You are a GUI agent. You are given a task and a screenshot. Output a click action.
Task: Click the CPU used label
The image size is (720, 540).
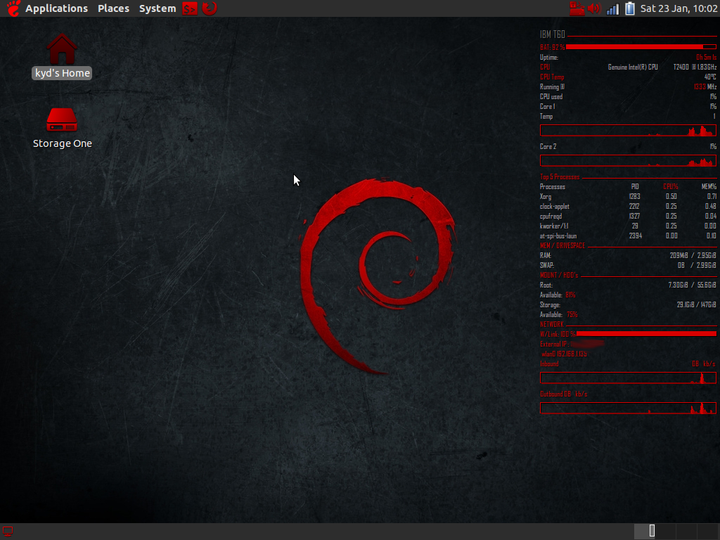[551, 97]
